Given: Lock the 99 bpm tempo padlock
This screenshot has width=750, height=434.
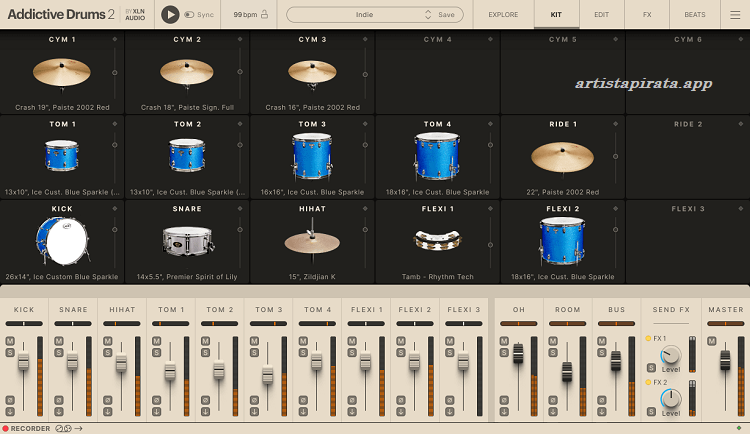Looking at the screenshot, I should pyautogui.click(x=265, y=14).
